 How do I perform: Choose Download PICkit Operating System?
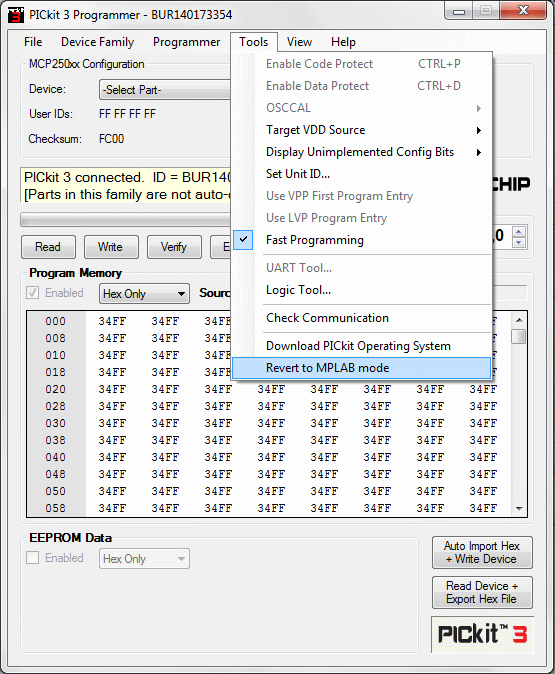click(x=362, y=346)
